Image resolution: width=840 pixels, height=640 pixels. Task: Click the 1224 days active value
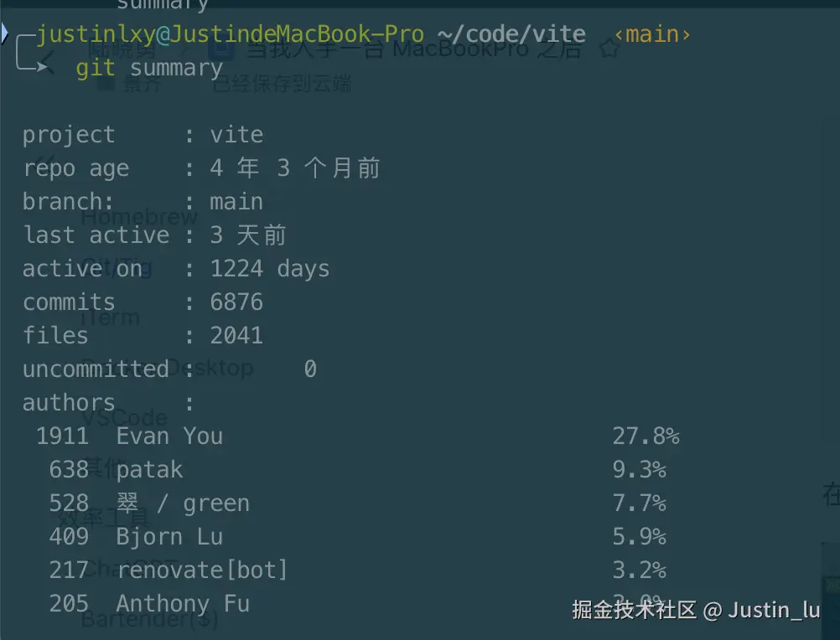click(269, 269)
